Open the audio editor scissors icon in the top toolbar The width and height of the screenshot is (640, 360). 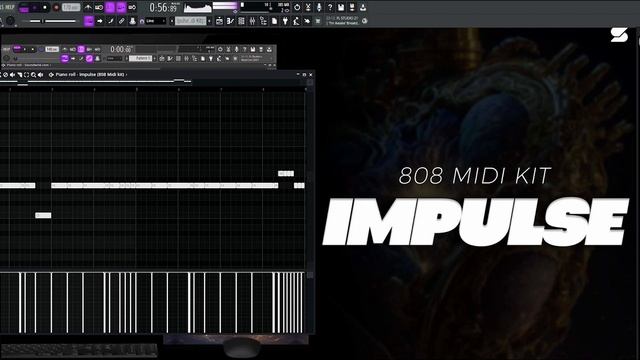click(308, 7)
